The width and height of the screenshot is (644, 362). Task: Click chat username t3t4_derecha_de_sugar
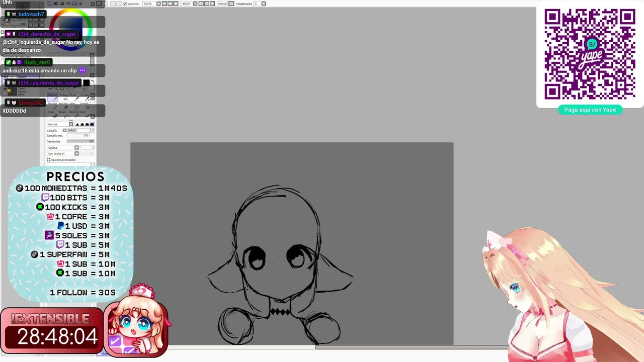point(47,34)
